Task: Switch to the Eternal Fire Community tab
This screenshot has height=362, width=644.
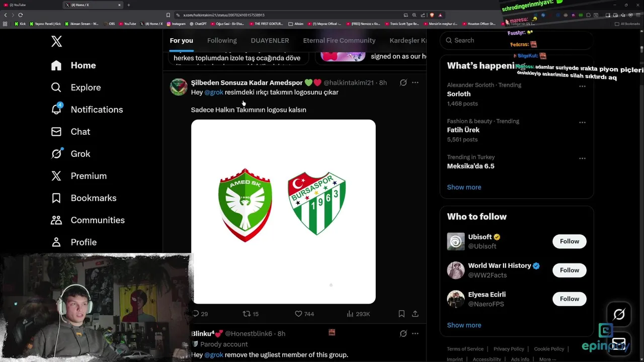Action: pyautogui.click(x=339, y=41)
